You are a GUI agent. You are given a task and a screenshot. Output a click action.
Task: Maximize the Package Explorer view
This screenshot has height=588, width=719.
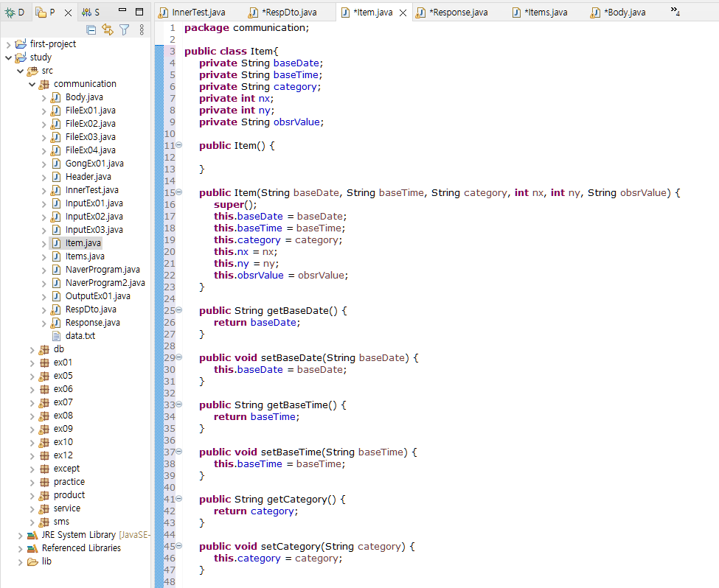tap(139, 12)
